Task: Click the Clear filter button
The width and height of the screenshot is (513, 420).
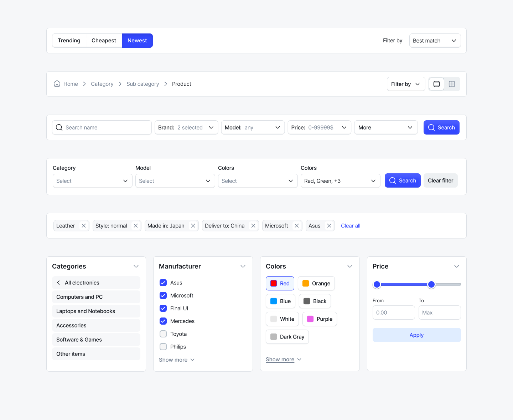Action: (x=440, y=180)
